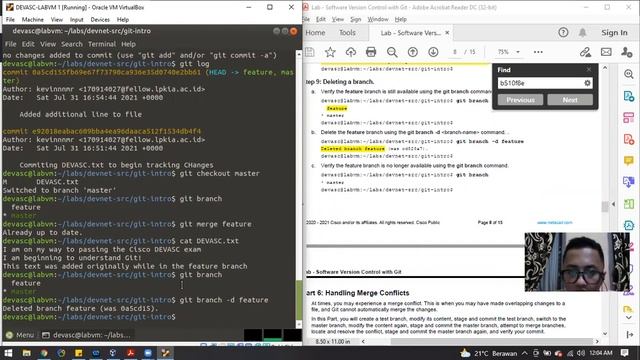Go to previous page with up arrow
Image resolution: width=640 pixels, height=360 pixels.
tap(413, 52)
